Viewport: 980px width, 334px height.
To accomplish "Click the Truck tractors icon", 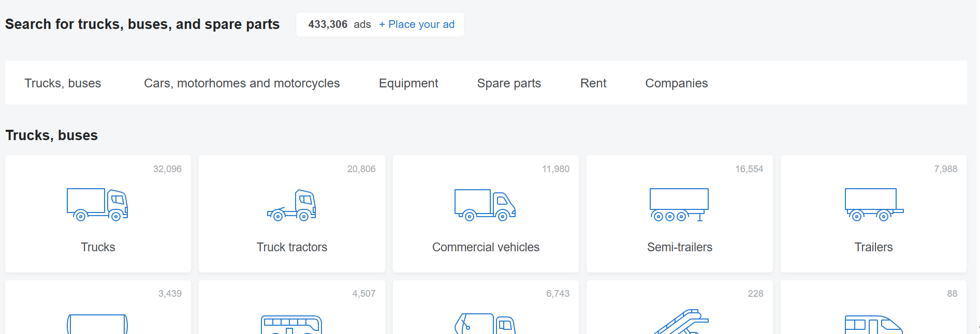I will [x=291, y=205].
